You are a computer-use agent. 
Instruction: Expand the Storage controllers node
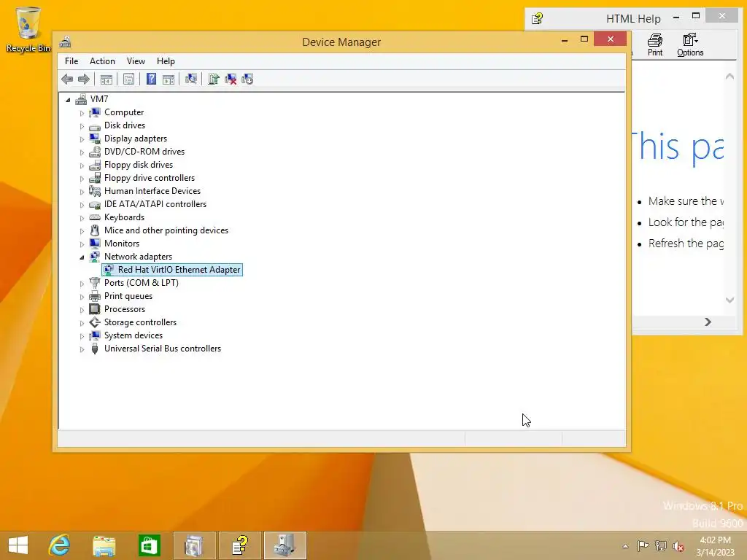[x=82, y=323]
